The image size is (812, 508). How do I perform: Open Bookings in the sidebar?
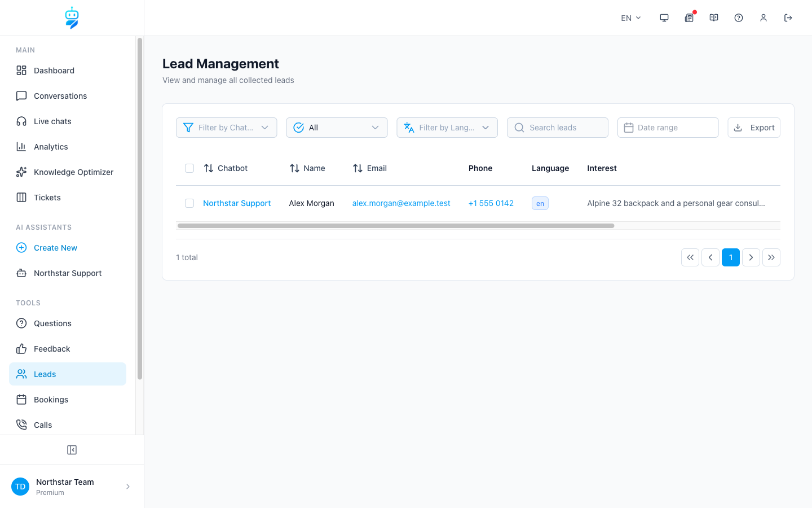pos(68,400)
